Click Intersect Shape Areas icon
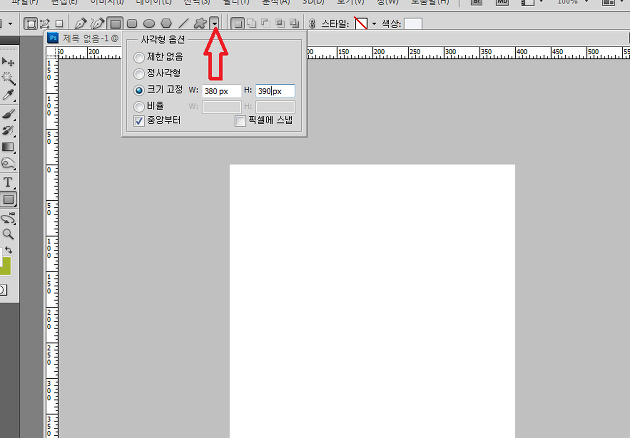Viewport: 630px width, 438px height. click(280, 24)
